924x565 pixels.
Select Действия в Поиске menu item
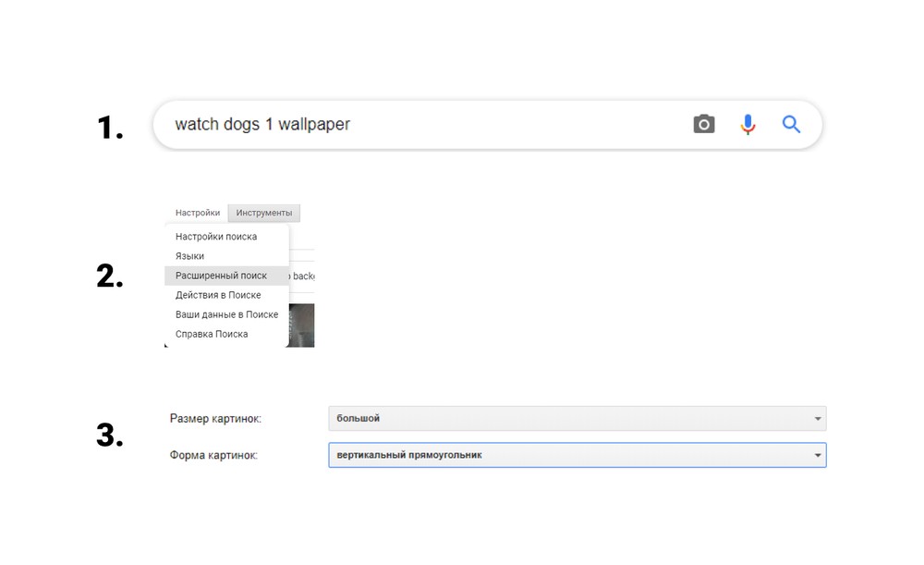(218, 295)
